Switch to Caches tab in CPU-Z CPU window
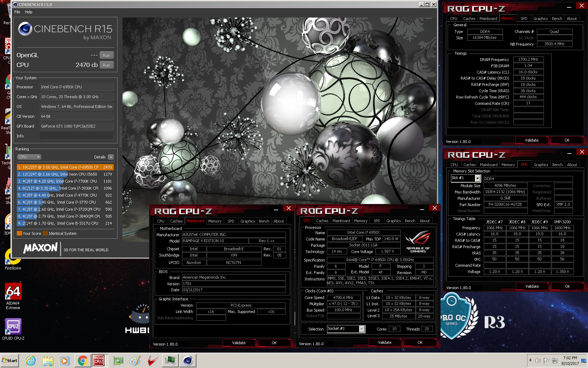This screenshot has width=588, height=368. pos(322,221)
